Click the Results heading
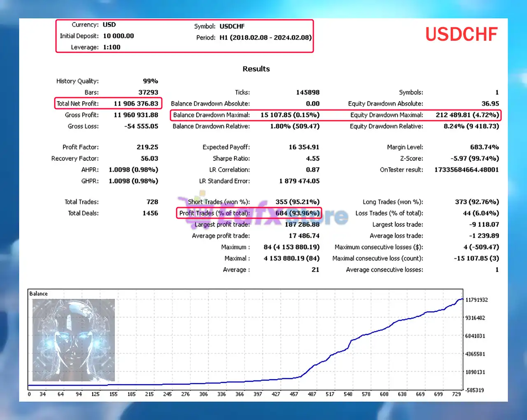The image size is (527, 420). 256,69
